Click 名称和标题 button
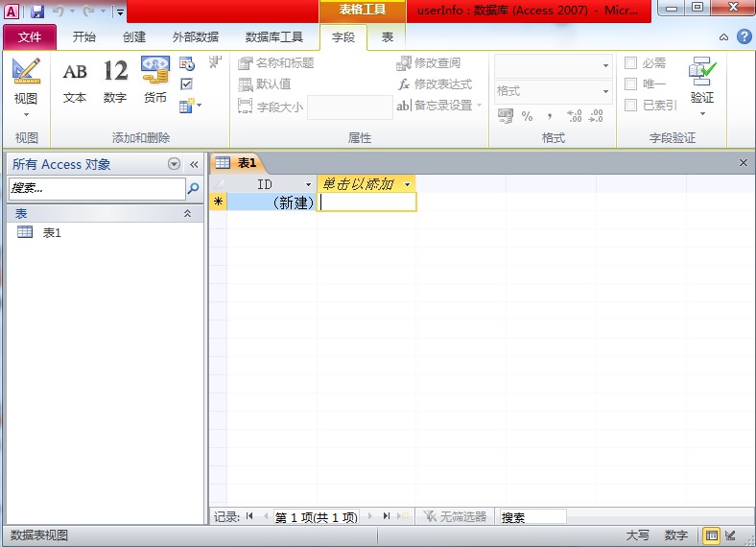The height and width of the screenshot is (547, 756). click(275, 62)
